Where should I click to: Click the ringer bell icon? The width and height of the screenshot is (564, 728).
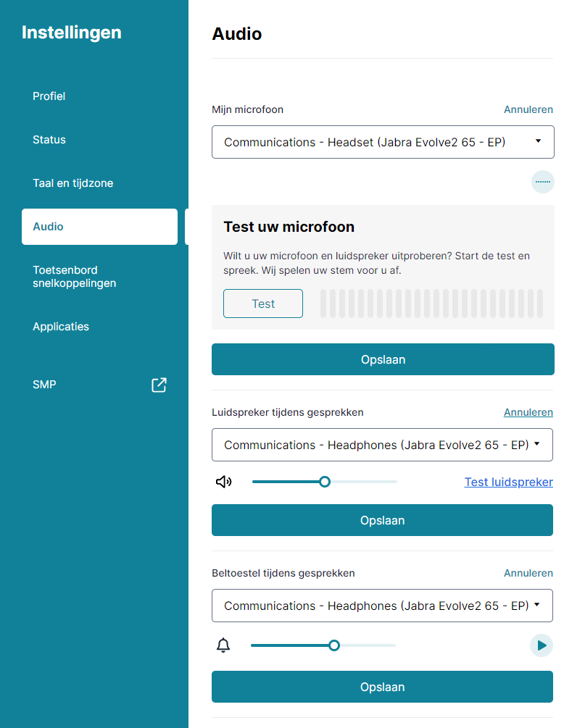(223, 645)
